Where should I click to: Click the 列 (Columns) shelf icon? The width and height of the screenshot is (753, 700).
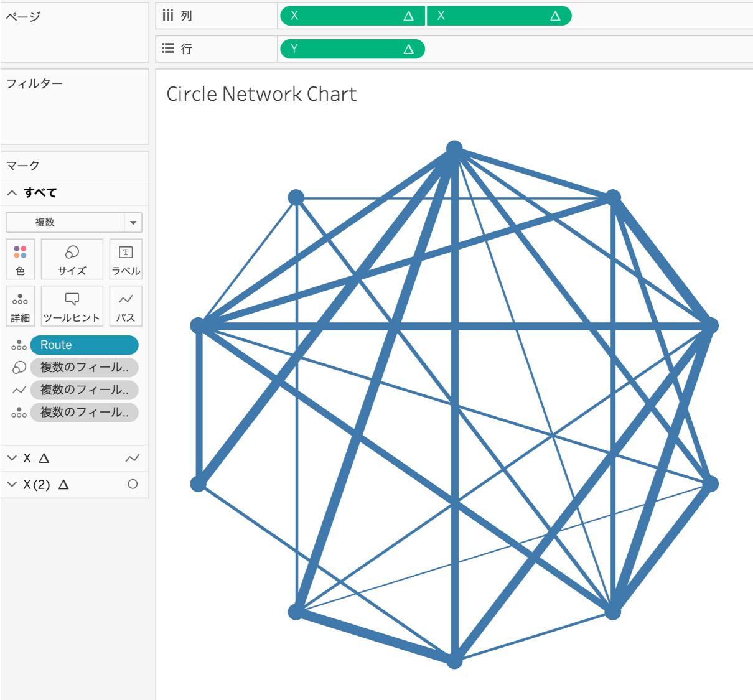pos(167,16)
